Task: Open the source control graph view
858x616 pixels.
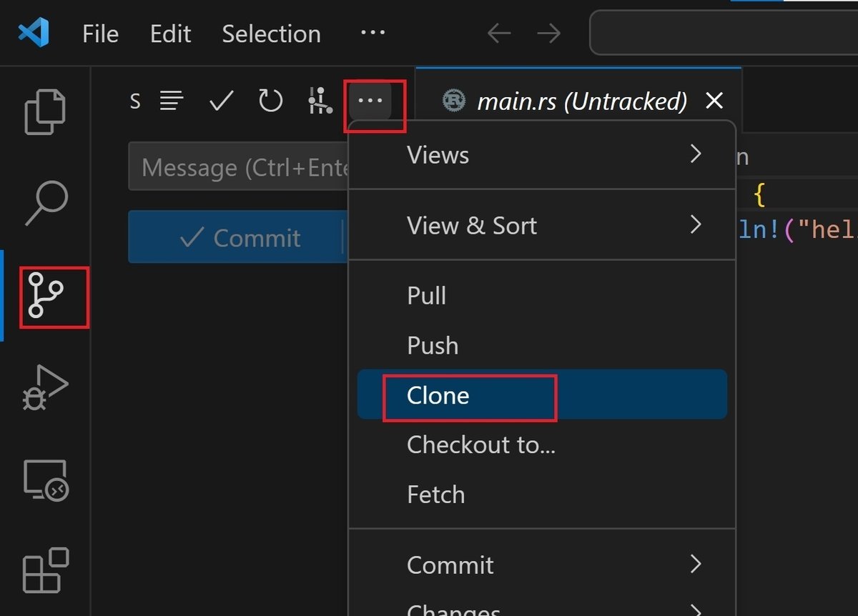Action: tap(320, 101)
